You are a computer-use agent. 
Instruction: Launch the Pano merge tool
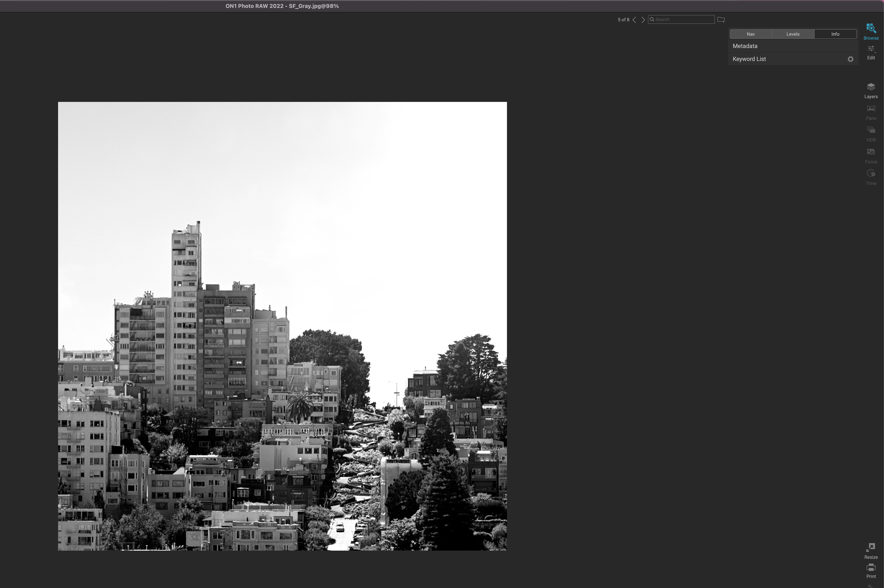pyautogui.click(x=870, y=112)
